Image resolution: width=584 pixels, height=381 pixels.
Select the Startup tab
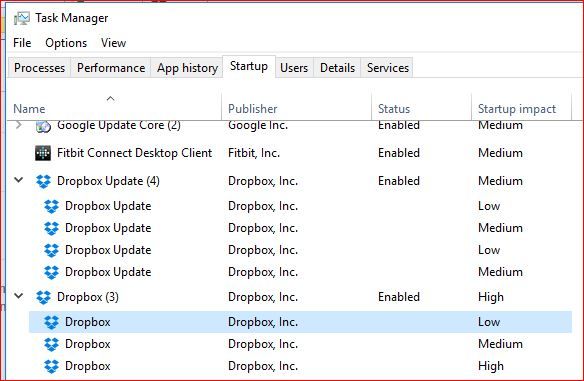click(x=249, y=66)
